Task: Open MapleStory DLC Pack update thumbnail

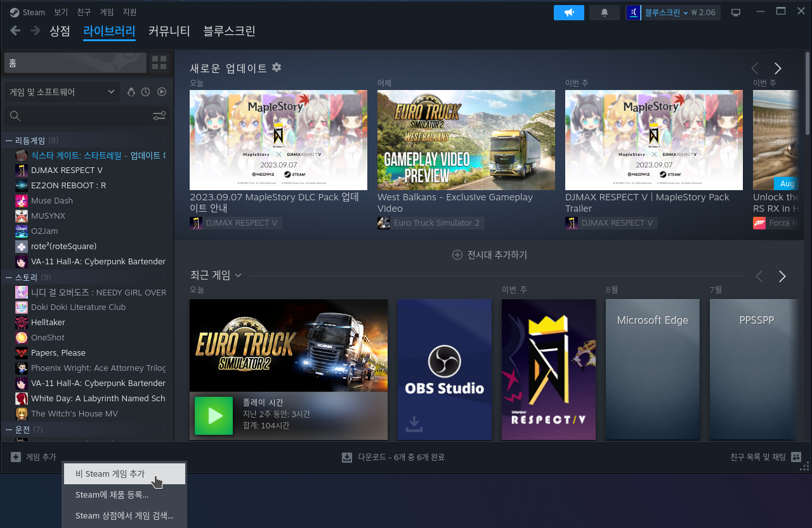Action: 278,140
